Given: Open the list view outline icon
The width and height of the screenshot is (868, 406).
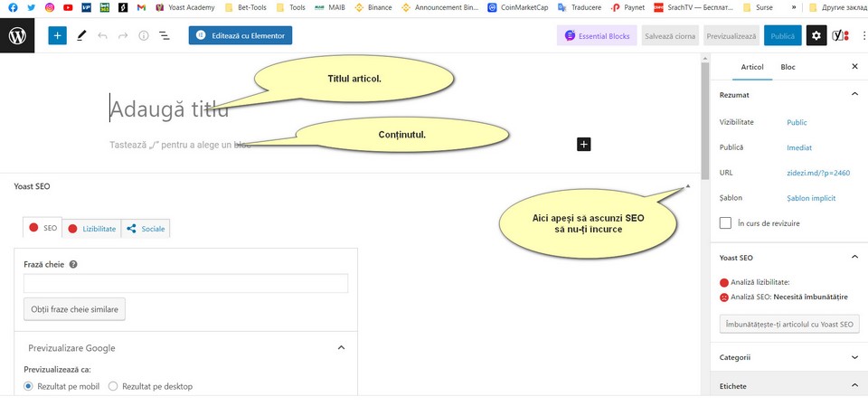Looking at the screenshot, I should (165, 36).
